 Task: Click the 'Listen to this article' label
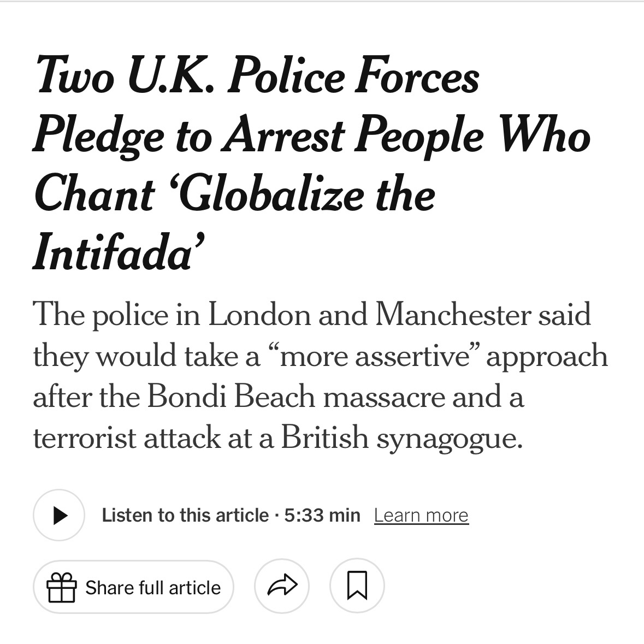pos(185,515)
